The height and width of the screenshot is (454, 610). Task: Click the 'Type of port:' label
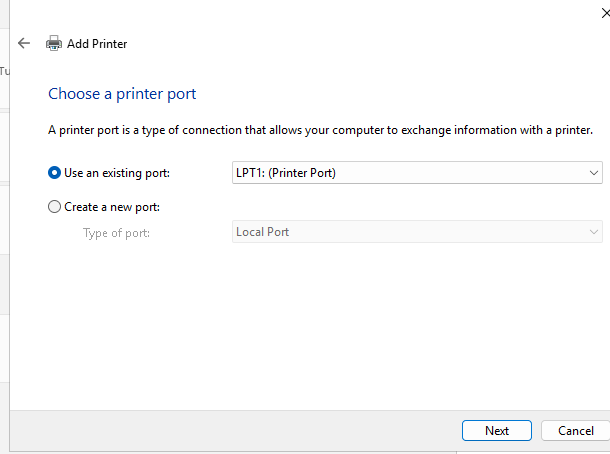pyautogui.click(x=116, y=233)
